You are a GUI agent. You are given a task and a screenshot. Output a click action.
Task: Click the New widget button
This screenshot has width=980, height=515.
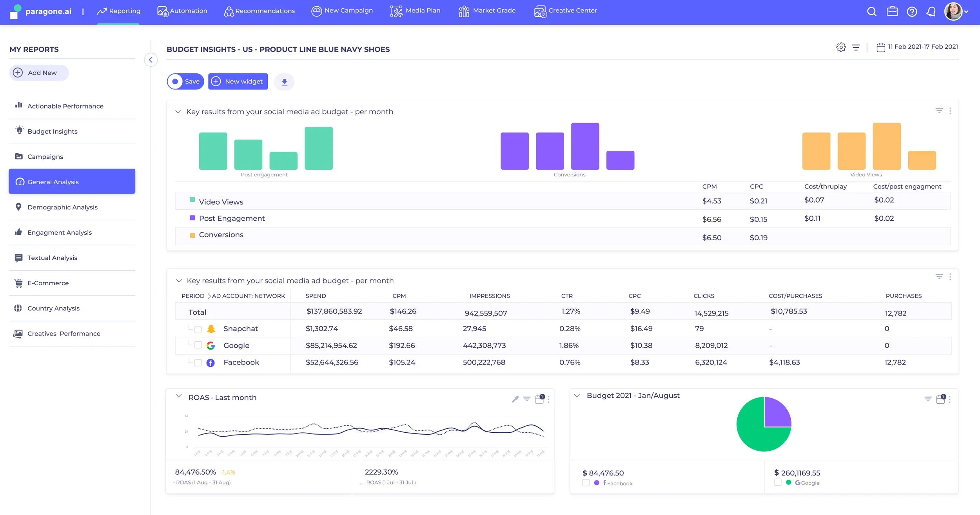[238, 82]
